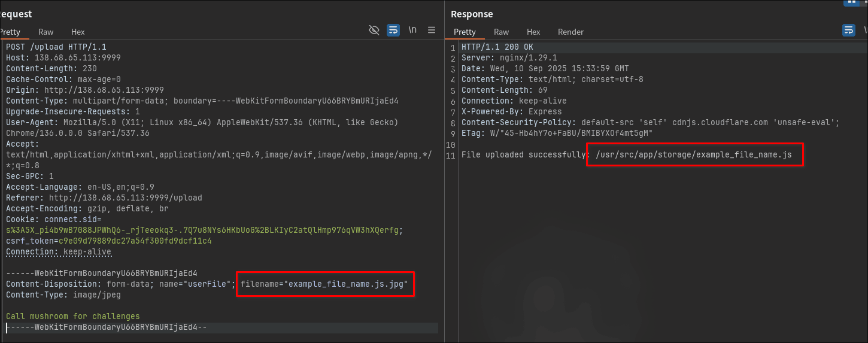Switch to the Request Raw tab

coord(46,32)
